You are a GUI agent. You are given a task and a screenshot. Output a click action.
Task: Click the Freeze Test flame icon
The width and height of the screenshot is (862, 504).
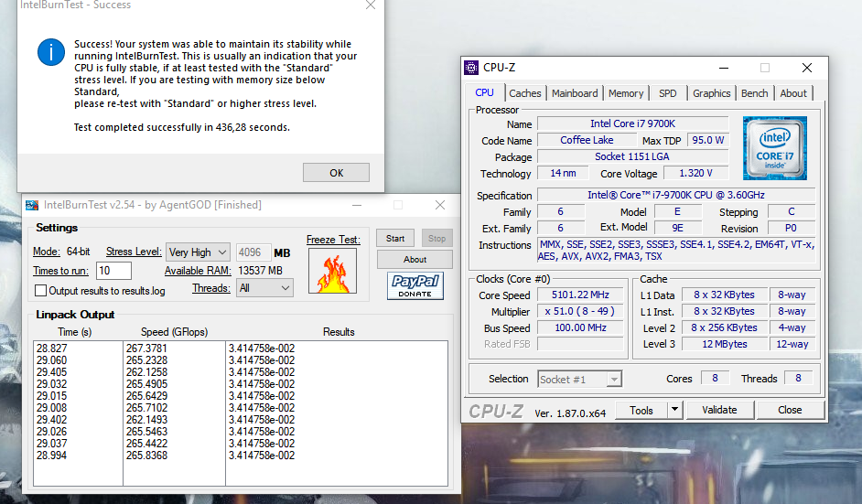332,271
